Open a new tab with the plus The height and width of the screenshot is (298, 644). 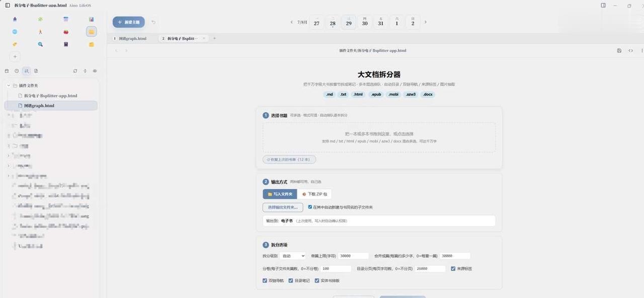(x=214, y=38)
